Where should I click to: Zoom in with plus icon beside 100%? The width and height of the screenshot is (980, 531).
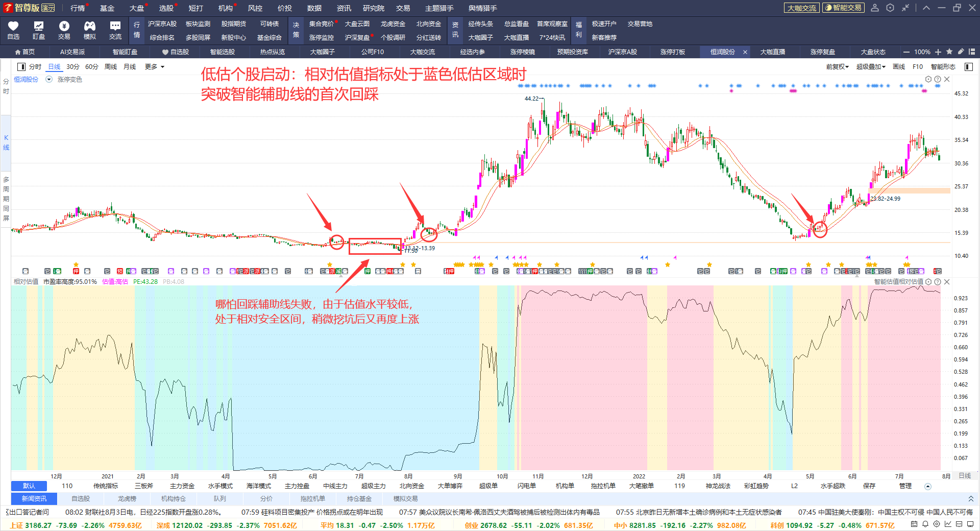[938, 52]
